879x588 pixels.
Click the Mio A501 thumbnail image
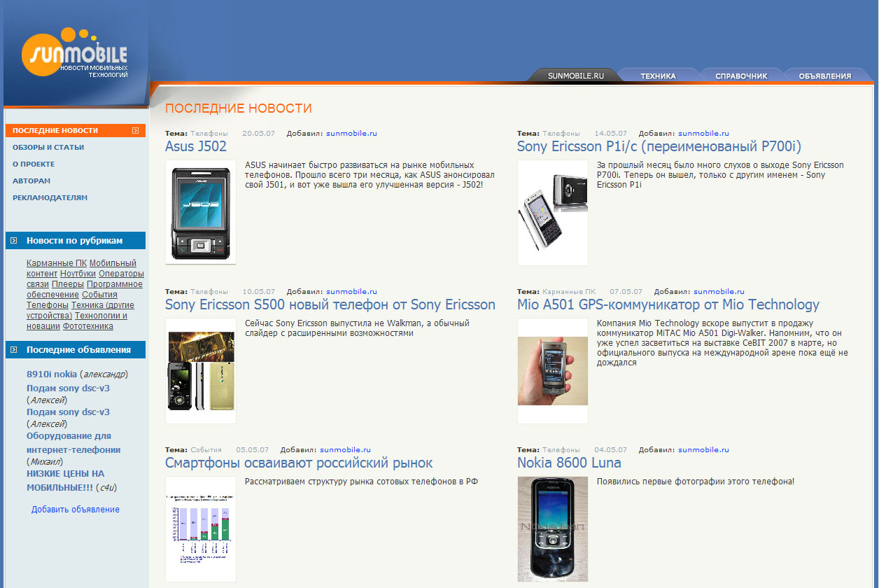click(x=553, y=371)
